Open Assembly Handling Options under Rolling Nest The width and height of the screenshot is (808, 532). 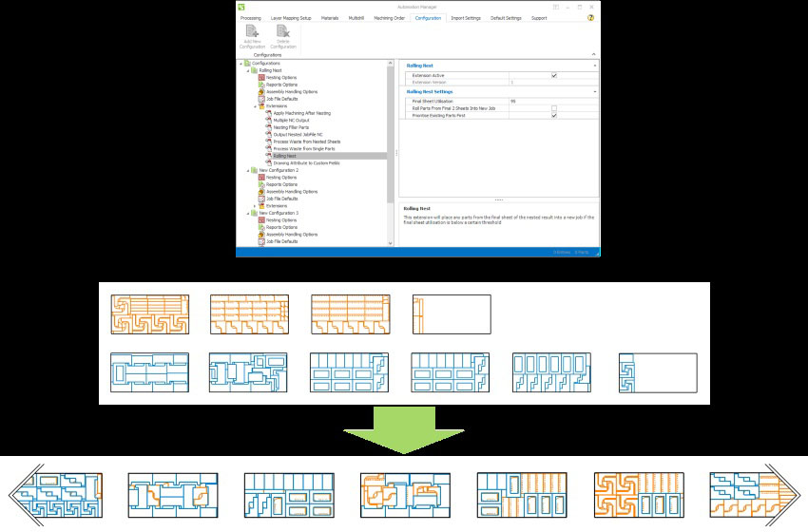tap(291, 91)
